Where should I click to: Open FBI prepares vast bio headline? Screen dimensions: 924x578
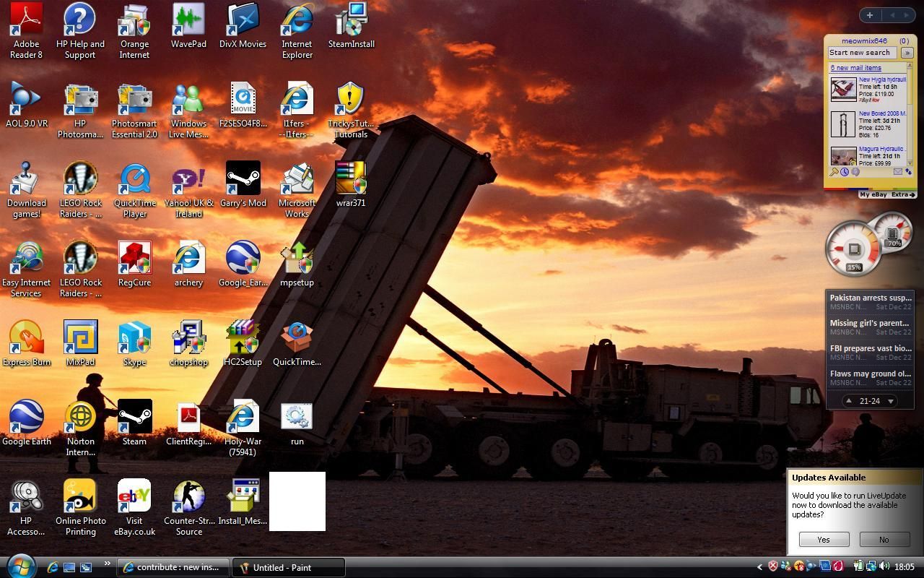tap(870, 348)
